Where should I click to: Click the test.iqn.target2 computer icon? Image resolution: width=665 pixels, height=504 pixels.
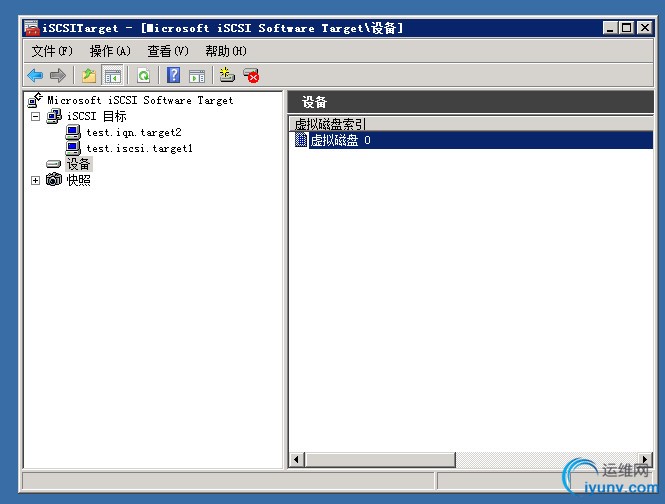(x=73, y=132)
